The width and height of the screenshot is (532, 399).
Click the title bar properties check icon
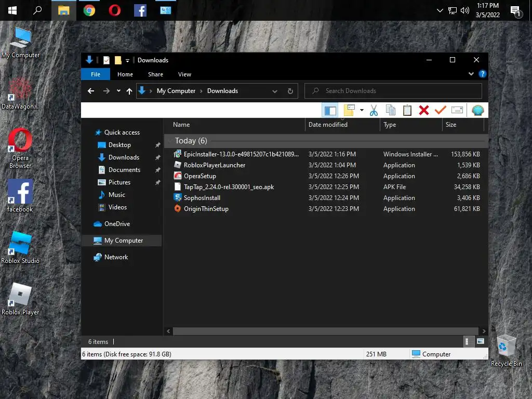coord(106,60)
